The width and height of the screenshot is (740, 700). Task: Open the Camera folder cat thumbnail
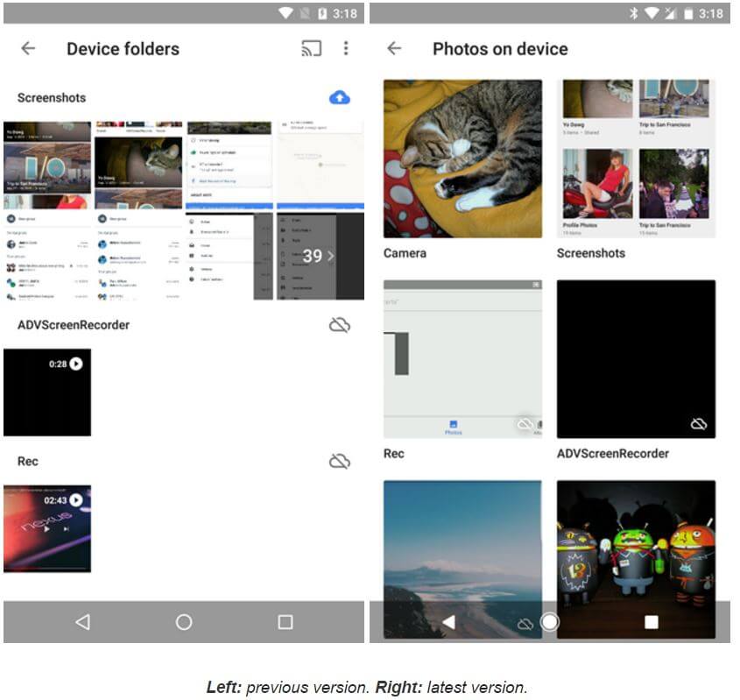coord(462,159)
